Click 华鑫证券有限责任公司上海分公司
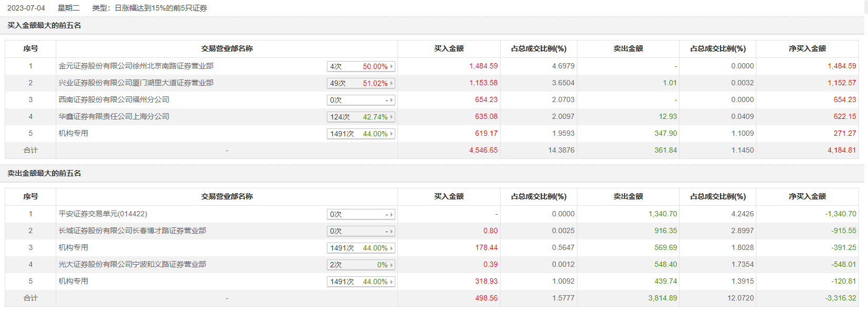This screenshot has width=868, height=311. 114,116
